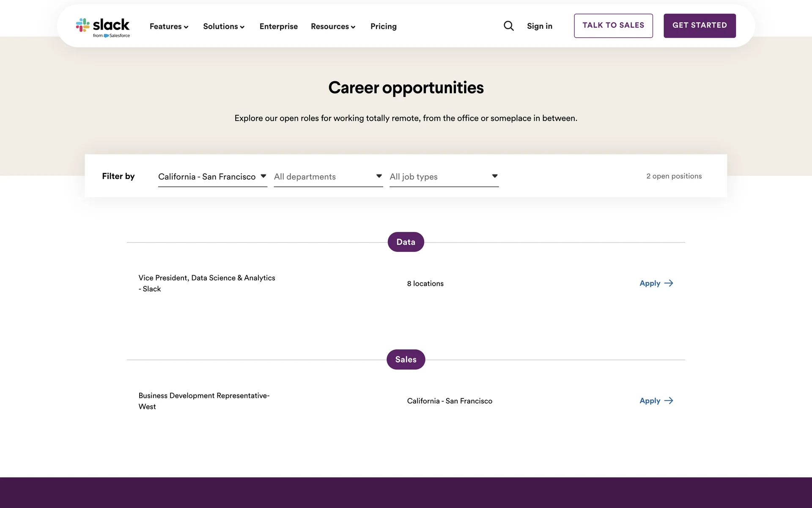This screenshot has height=508, width=812.
Task: Click the arrow icon beside the Vice President Apply link
Action: 669,283
